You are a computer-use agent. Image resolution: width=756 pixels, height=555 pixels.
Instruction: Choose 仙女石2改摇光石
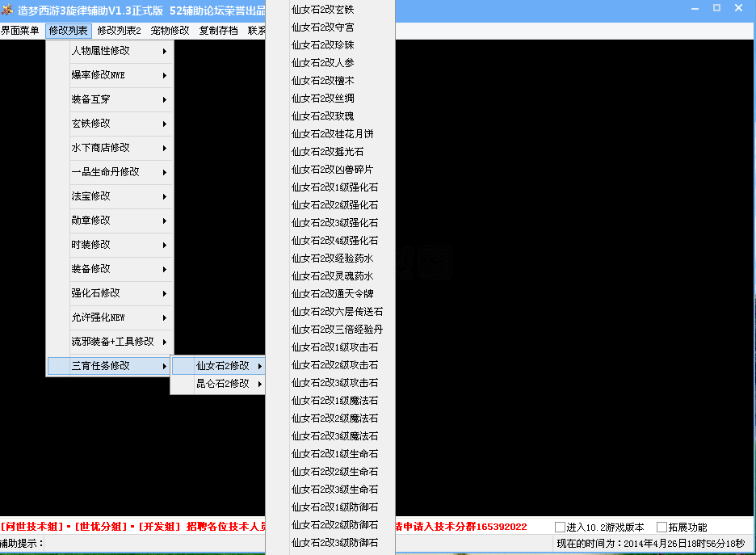(x=330, y=152)
